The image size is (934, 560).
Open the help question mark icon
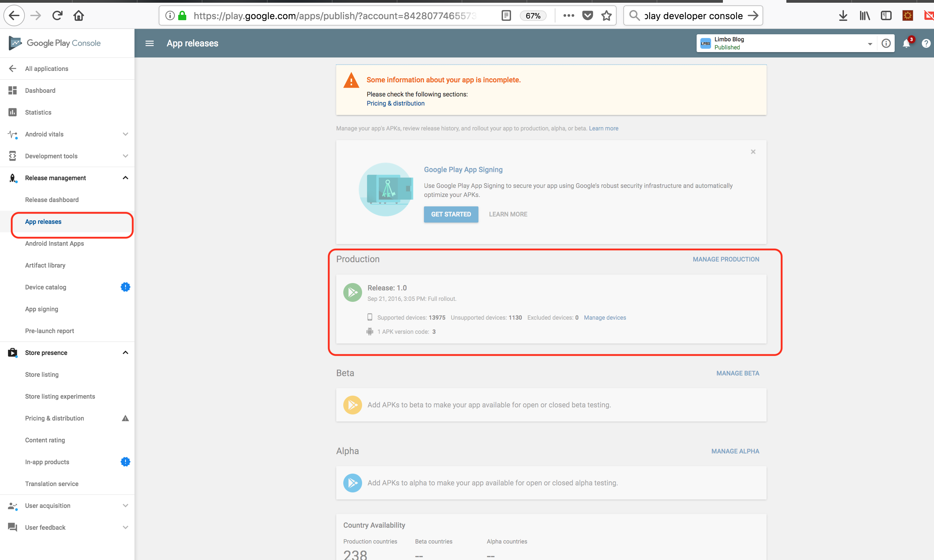click(x=927, y=43)
